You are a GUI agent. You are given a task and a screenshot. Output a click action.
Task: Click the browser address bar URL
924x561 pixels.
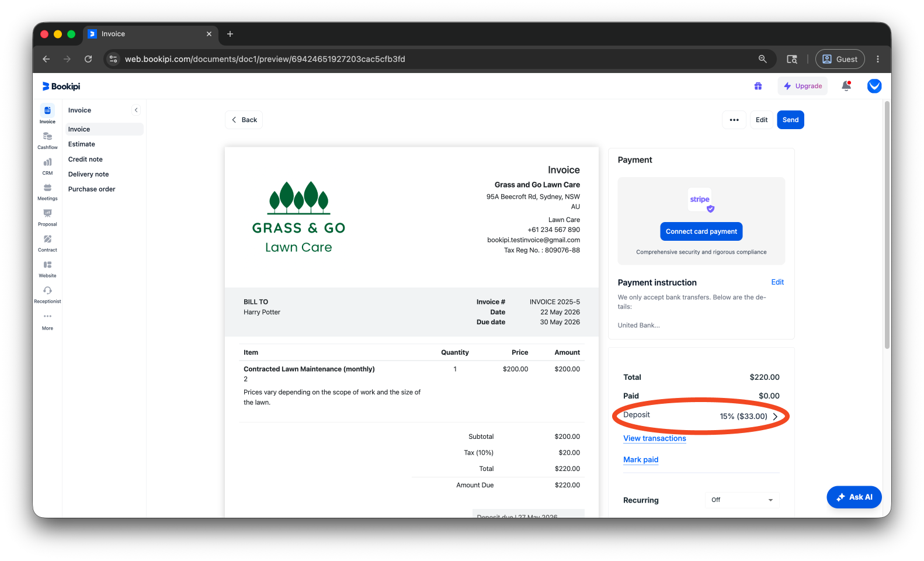pos(265,59)
